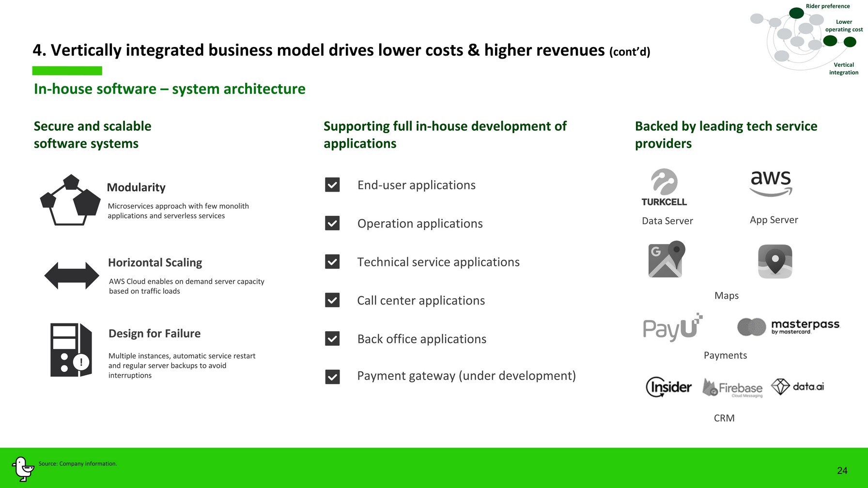Uncheck the Payment gateway checkbox
Image resolution: width=868 pixels, height=488 pixels.
pyautogui.click(x=332, y=377)
